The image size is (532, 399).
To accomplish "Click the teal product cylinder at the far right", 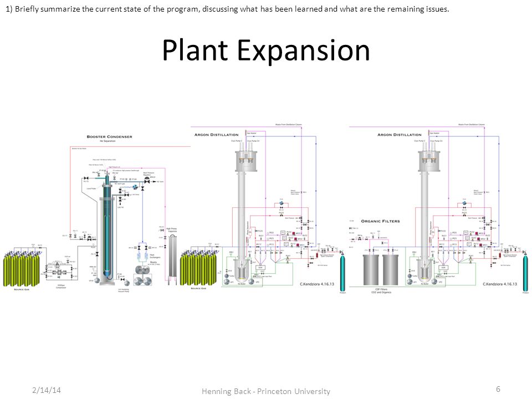I will click(x=525, y=272).
